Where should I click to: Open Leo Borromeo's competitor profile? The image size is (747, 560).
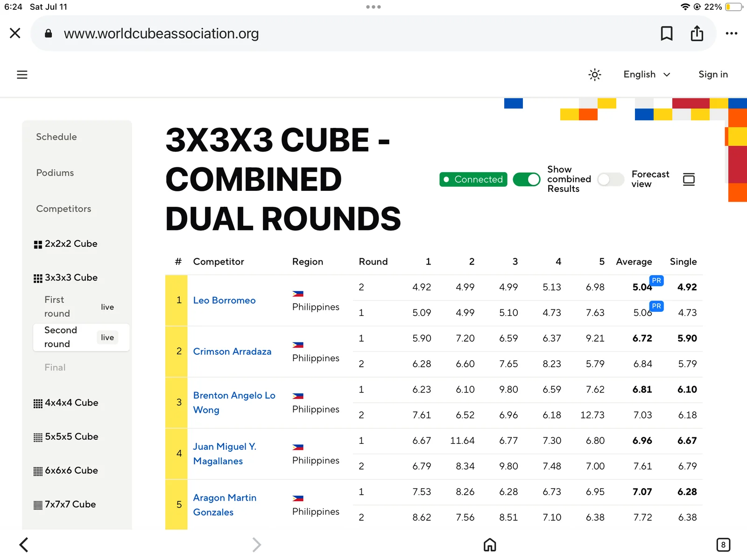coord(224,301)
